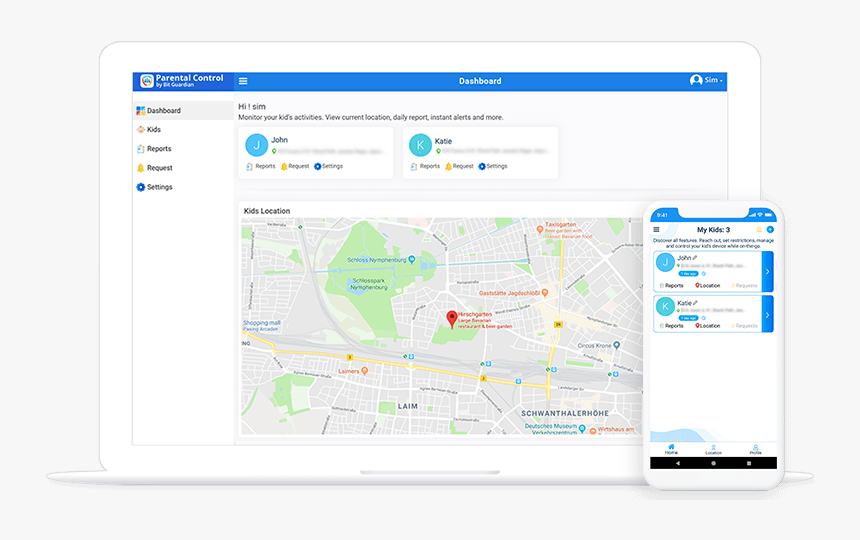Open Request on John's dashboard card
Screen dimensions: 860x540
click(294, 166)
